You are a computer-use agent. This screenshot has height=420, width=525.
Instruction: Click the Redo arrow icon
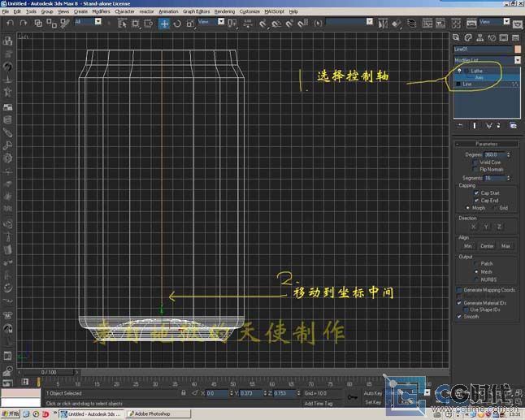[23, 23]
